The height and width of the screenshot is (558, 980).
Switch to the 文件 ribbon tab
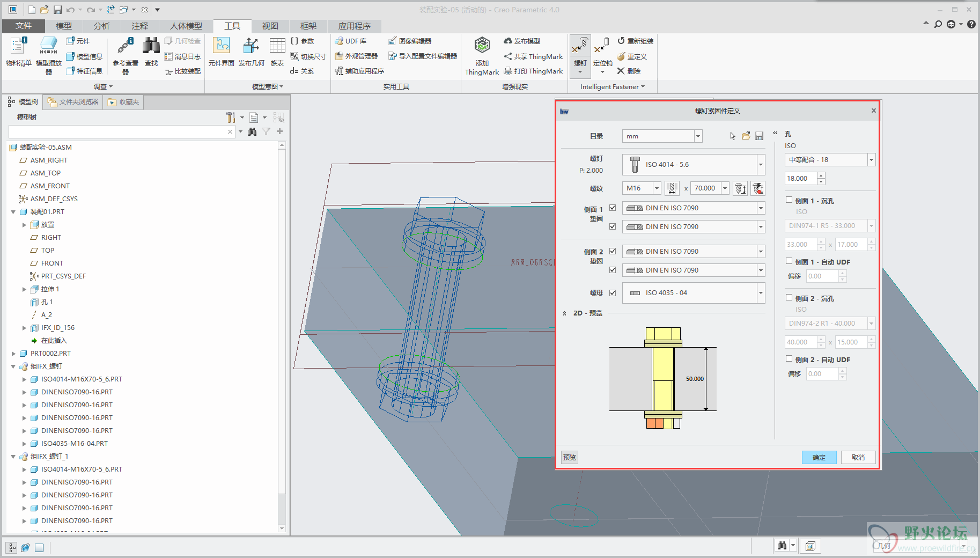[x=24, y=26]
